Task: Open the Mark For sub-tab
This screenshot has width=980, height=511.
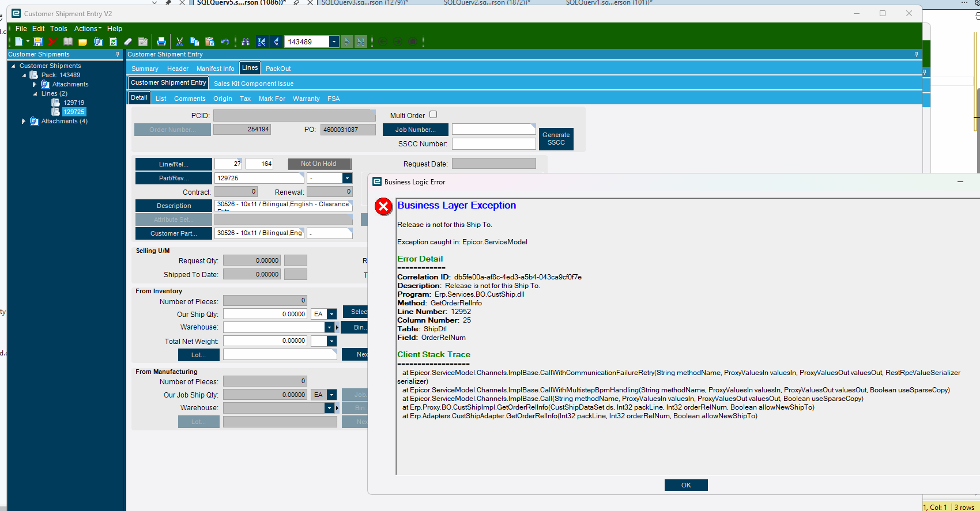Action: (272, 99)
